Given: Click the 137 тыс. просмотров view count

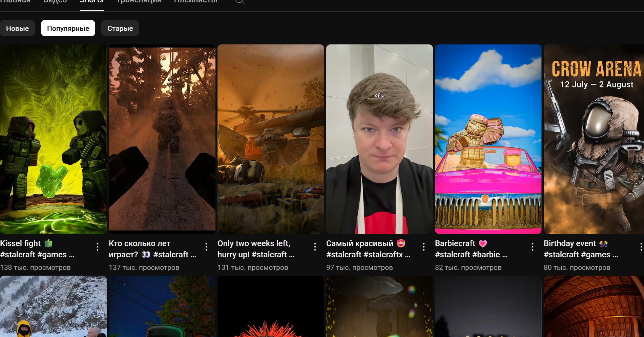Looking at the screenshot, I should pos(144,267).
